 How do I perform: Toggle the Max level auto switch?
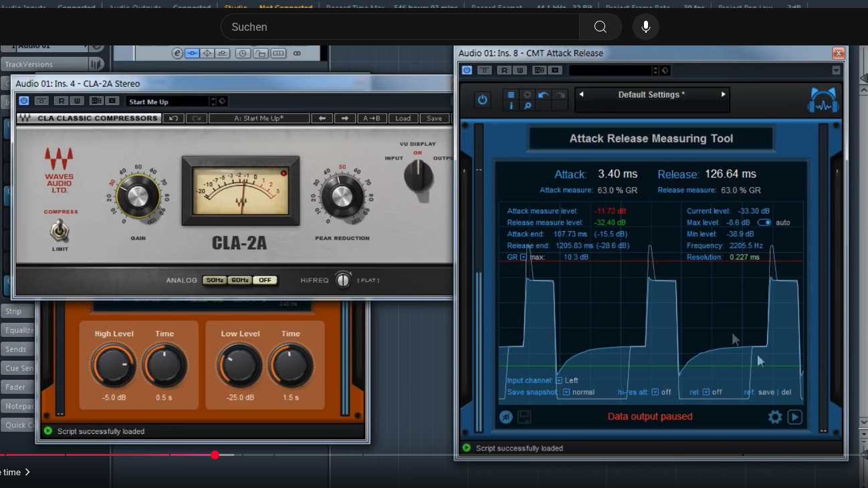(764, 223)
